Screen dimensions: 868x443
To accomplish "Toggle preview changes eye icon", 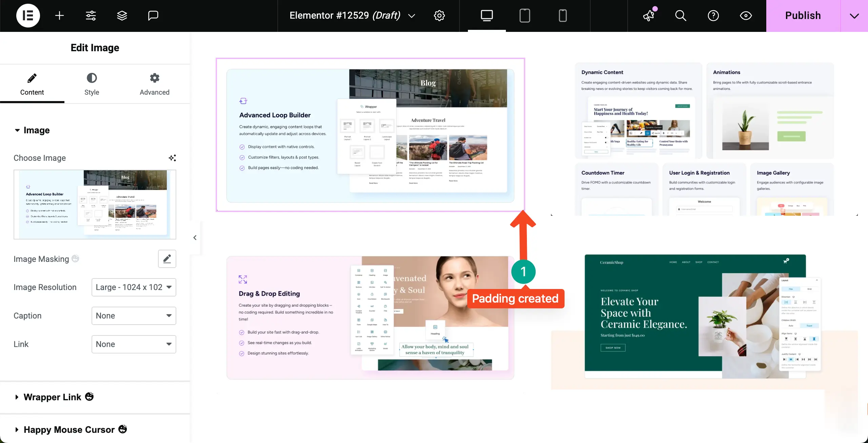I will coord(746,16).
